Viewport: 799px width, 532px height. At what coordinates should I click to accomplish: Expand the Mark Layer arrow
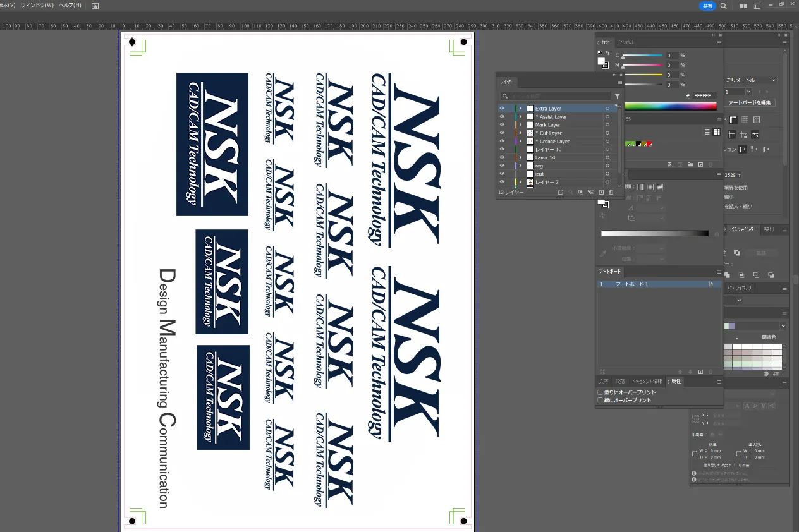pos(520,124)
